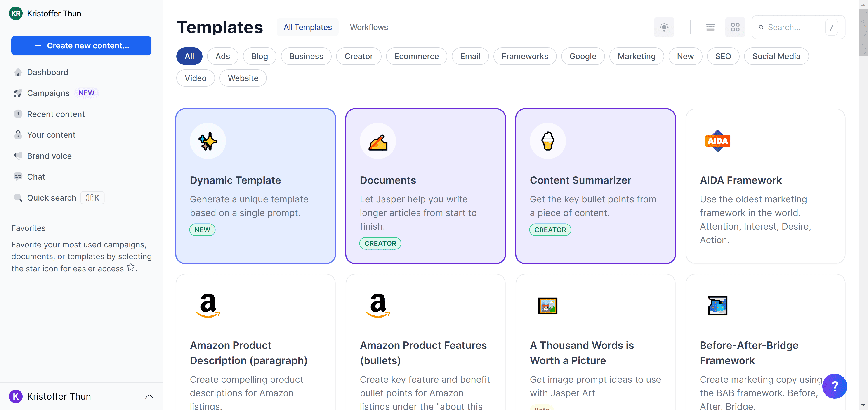The image size is (868, 410).
Task: Click the Dashboard home icon
Action: 18,73
